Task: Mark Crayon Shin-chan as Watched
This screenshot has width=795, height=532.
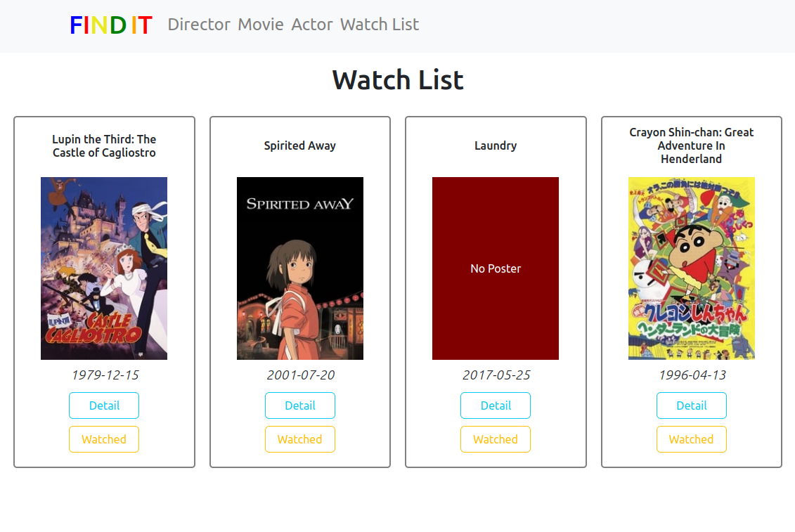Action: point(692,439)
